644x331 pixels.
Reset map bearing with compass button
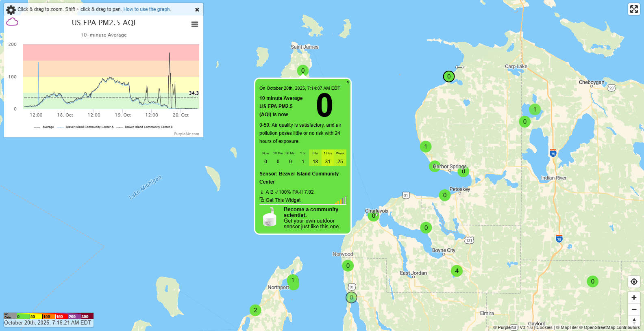634,320
